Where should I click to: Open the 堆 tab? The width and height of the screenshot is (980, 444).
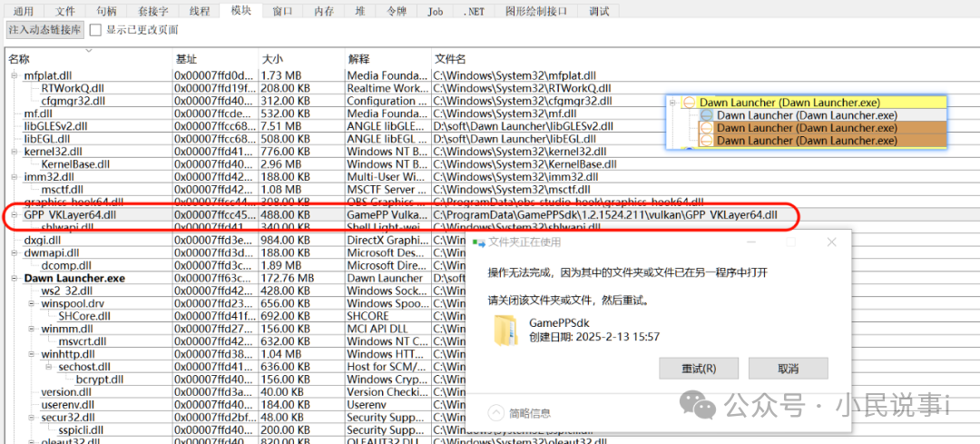click(360, 11)
